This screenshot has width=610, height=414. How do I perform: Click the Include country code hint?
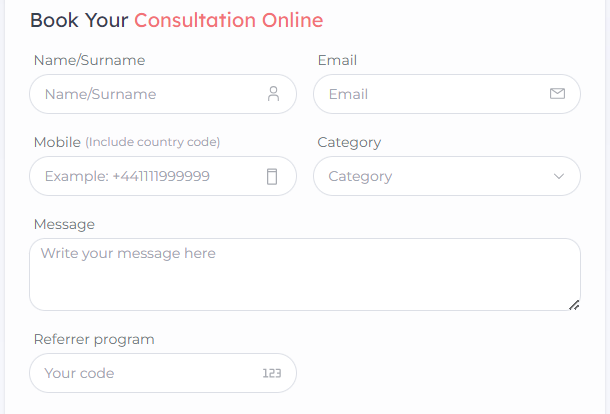pos(152,142)
